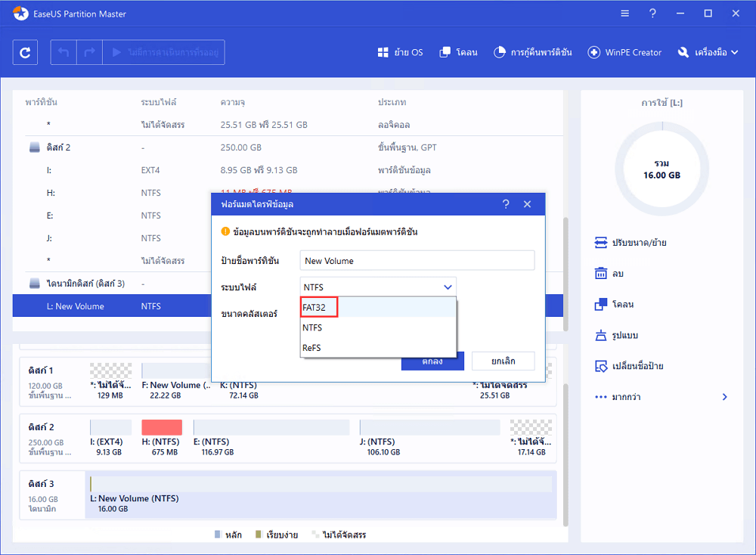The width and height of the screenshot is (756, 555).
Task: Open the ย้าย OS migrate tool
Action: click(x=400, y=53)
